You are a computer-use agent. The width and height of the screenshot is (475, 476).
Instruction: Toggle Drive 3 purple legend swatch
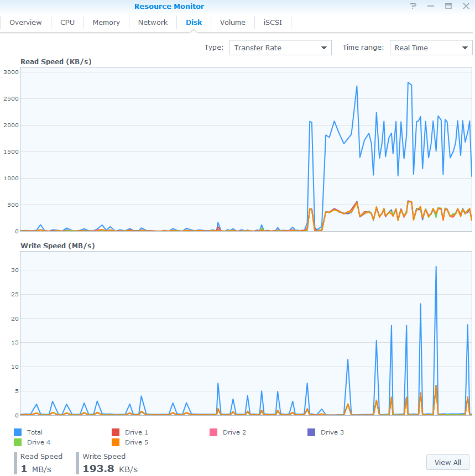[311, 432]
